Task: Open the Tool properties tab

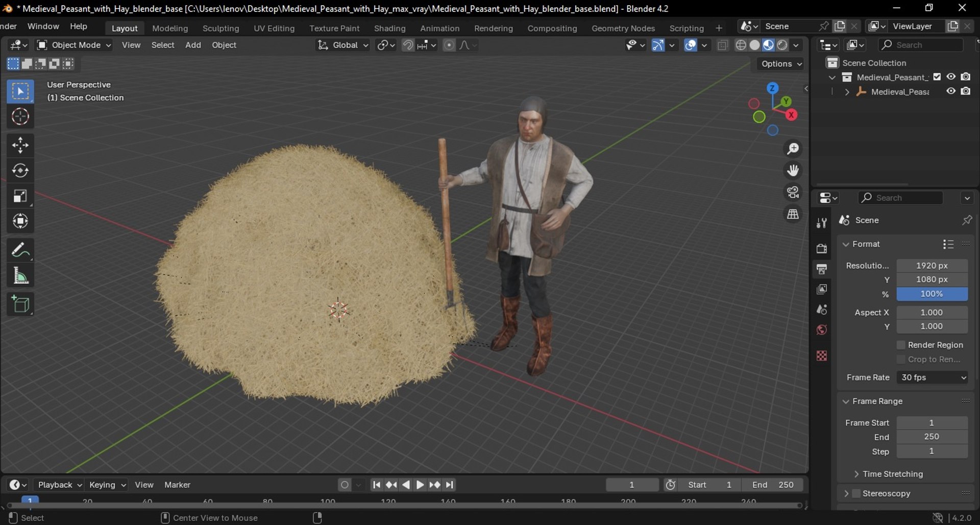Action: [x=822, y=223]
